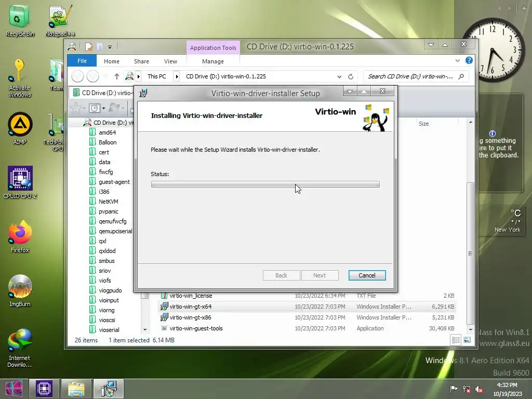This screenshot has width=532, height=399.
Task: Click the Next button in setup
Action: (x=320, y=275)
